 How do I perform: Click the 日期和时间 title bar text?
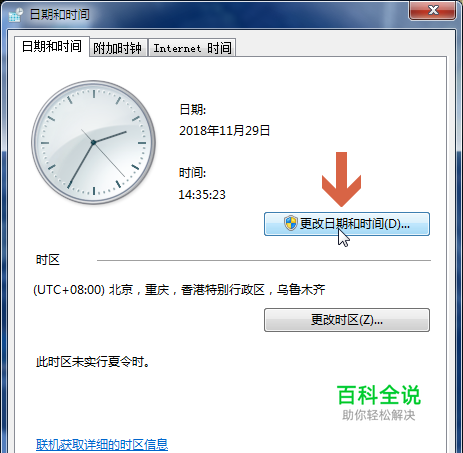[60, 15]
